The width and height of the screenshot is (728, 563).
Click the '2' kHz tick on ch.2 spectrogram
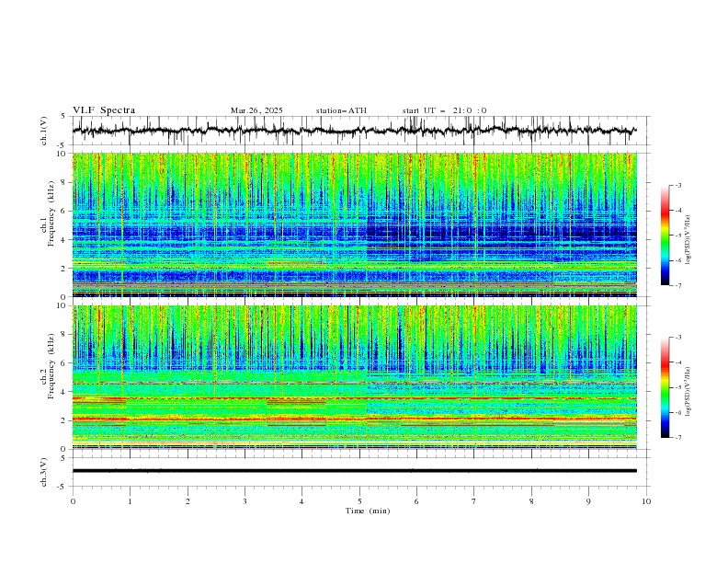point(65,420)
